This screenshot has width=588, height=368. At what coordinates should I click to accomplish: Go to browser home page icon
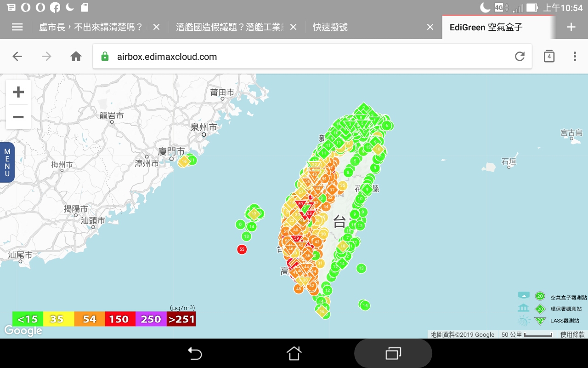point(76,57)
